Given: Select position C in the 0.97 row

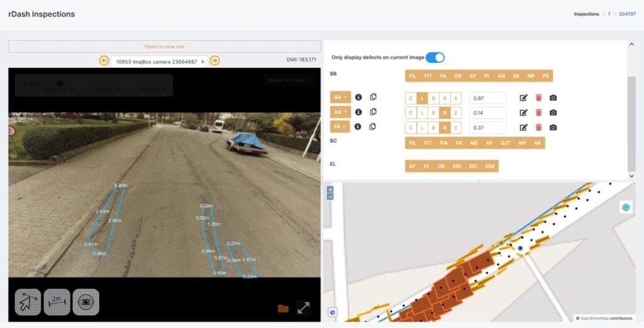Looking at the screenshot, I should 411,98.
